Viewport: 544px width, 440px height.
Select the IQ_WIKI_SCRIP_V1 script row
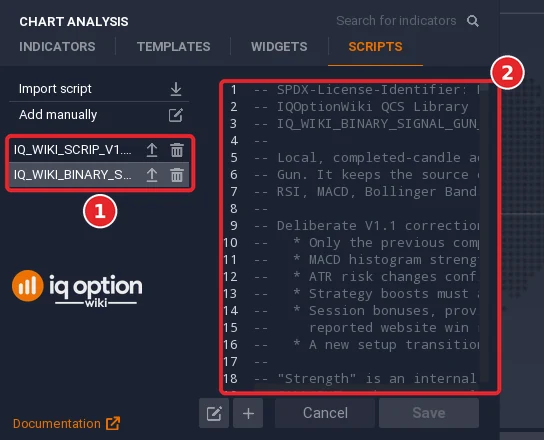click(x=99, y=150)
